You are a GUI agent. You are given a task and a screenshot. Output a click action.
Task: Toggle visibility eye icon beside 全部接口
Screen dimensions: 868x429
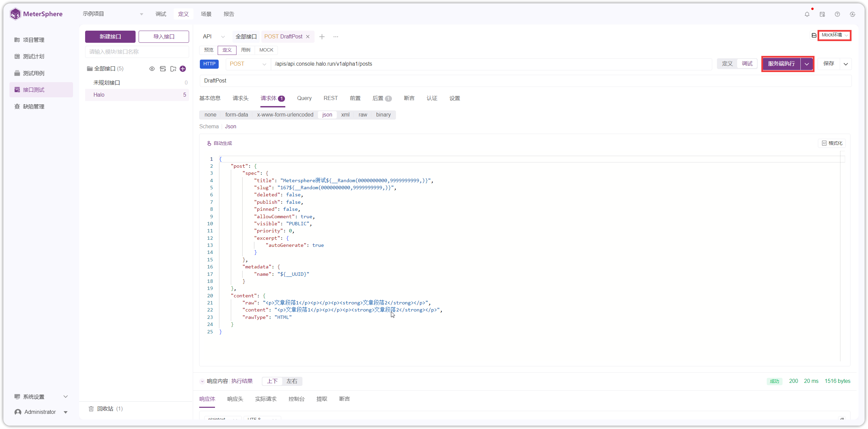pyautogui.click(x=152, y=69)
